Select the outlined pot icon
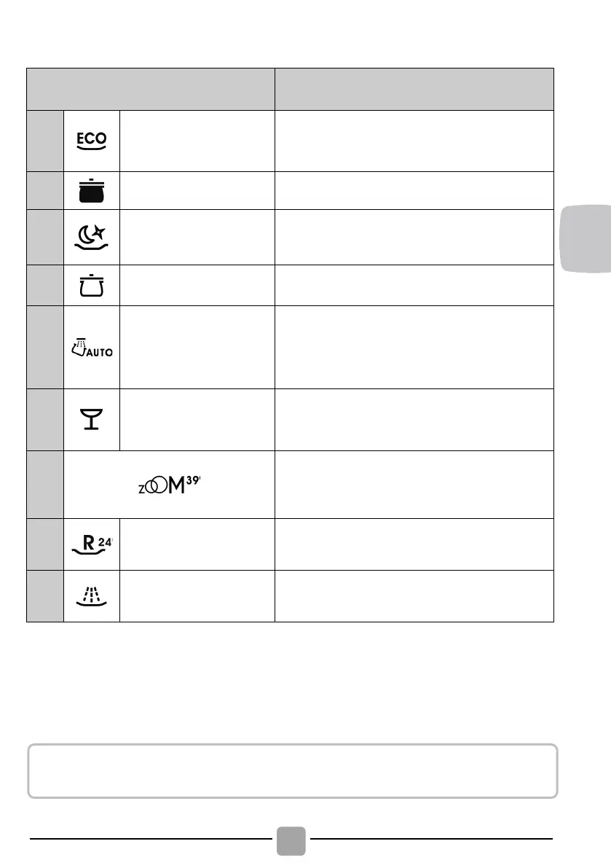The height and width of the screenshot is (868, 611). (x=92, y=285)
